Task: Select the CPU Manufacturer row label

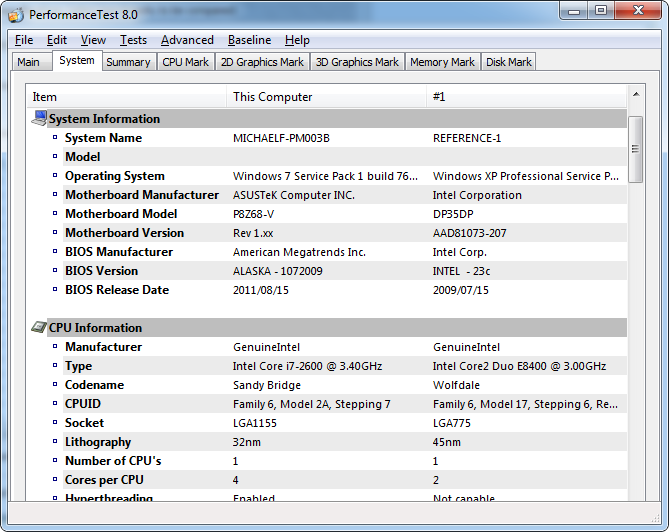Action: (103, 346)
